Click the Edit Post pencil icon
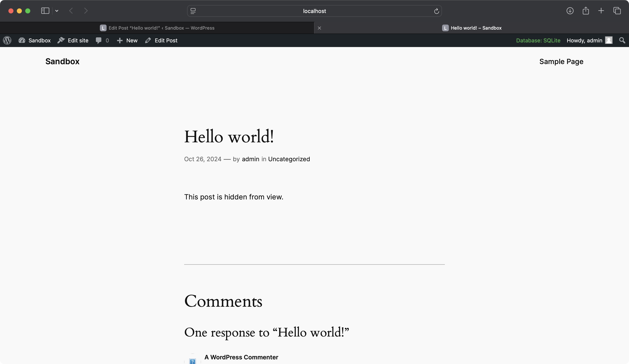 coord(148,40)
